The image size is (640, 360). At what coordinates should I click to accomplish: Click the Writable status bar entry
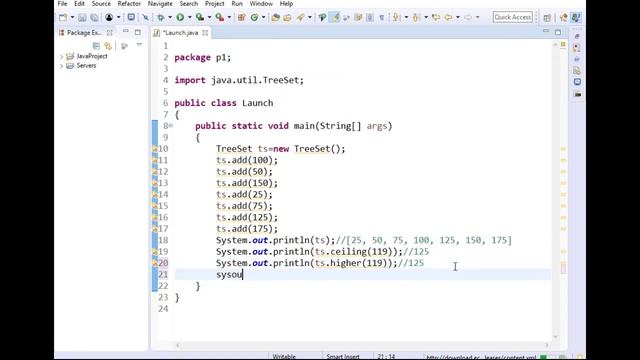284,357
